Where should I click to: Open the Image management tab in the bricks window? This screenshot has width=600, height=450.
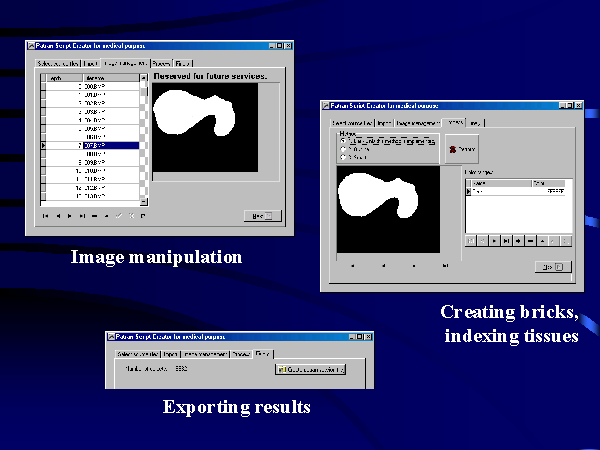pos(415,122)
